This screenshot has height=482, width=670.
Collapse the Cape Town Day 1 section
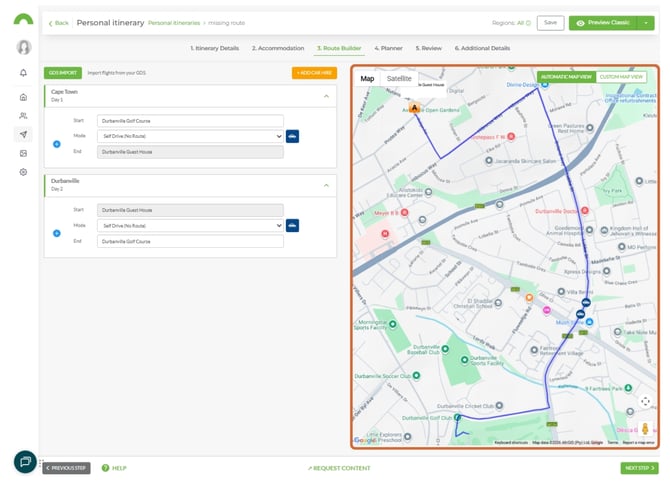pos(326,96)
